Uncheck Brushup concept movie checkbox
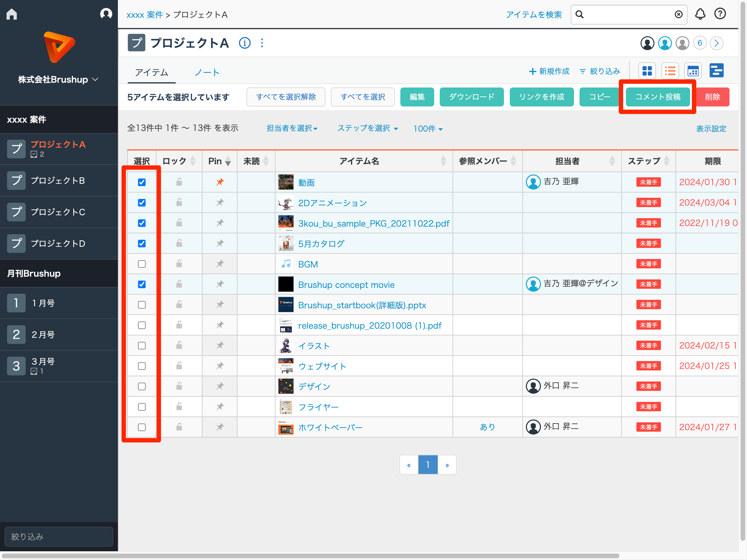This screenshot has width=747, height=560. tap(142, 284)
